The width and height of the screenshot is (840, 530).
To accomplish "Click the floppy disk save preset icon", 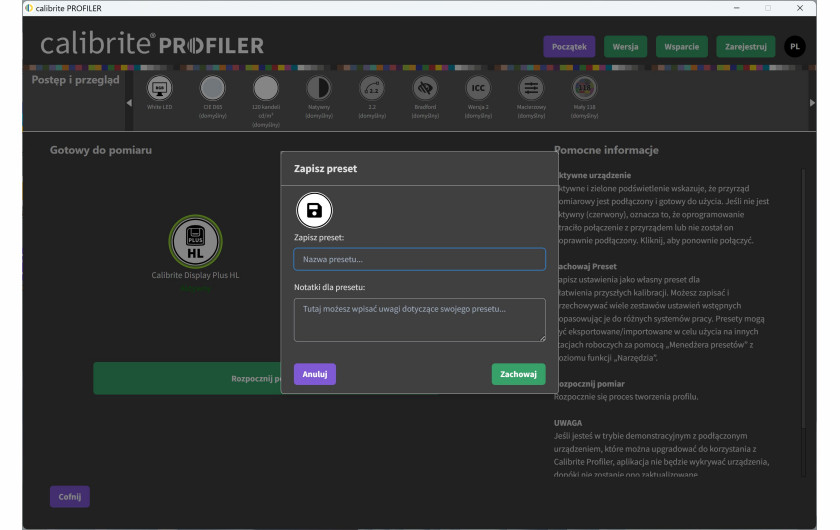I will [x=314, y=211].
